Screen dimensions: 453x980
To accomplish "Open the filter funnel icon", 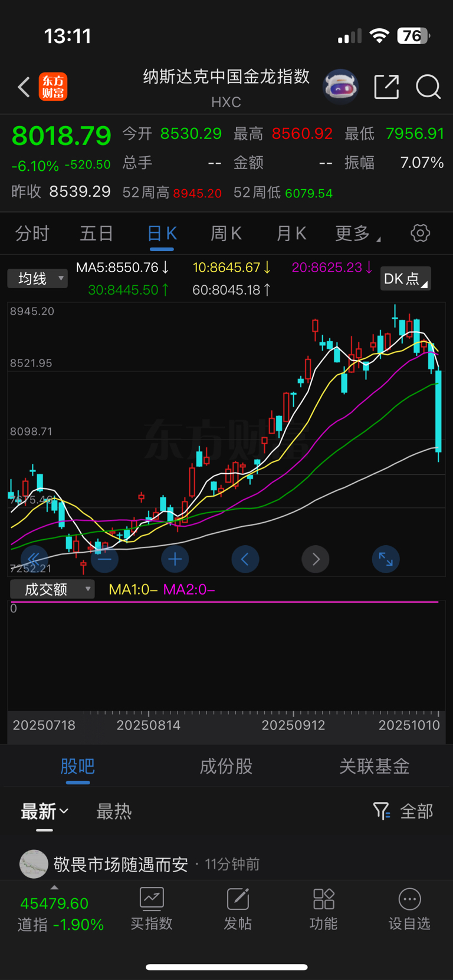I will [x=382, y=811].
